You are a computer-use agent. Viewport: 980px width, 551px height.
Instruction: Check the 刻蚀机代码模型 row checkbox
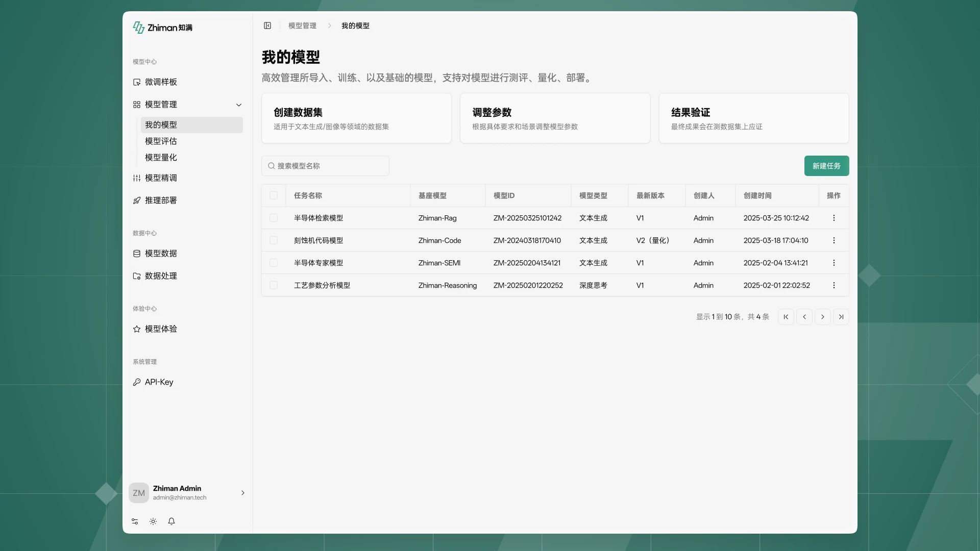(274, 240)
